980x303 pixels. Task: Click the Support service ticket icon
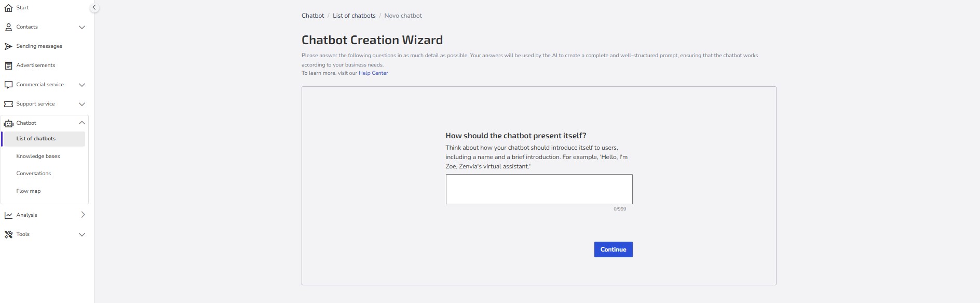(x=8, y=104)
